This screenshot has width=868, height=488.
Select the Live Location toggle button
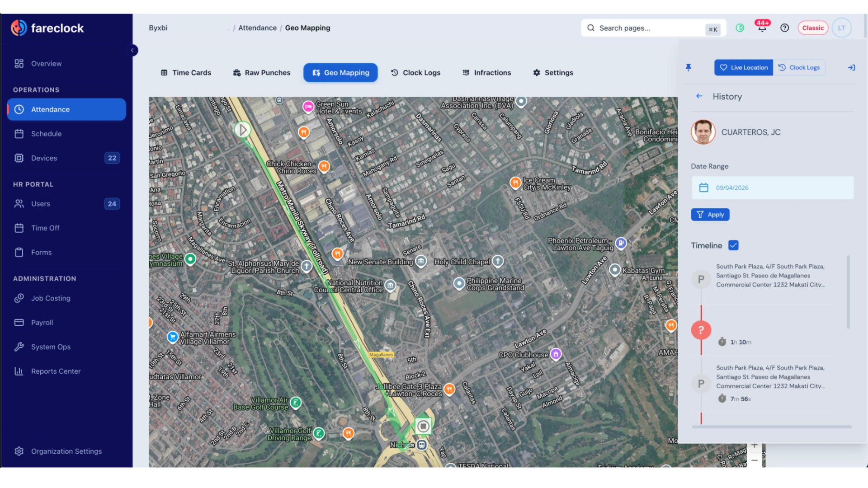click(x=744, y=68)
